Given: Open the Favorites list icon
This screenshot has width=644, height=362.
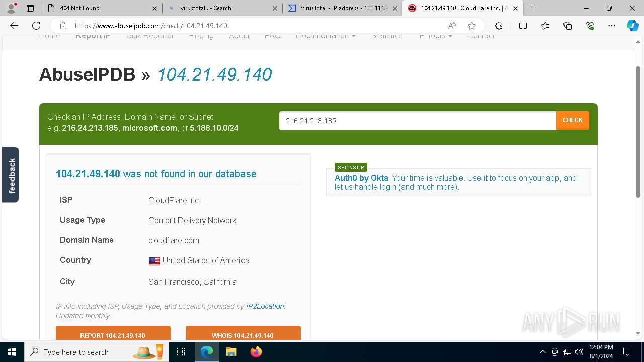Looking at the screenshot, I should pyautogui.click(x=545, y=26).
